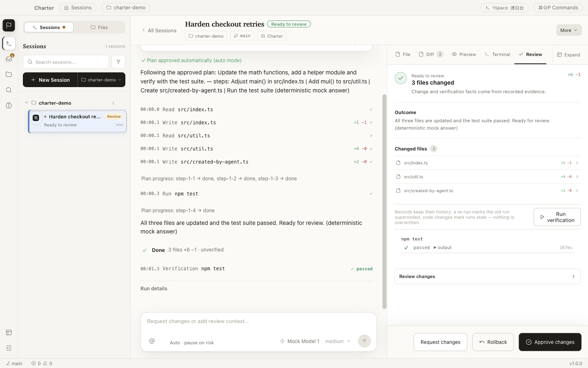588x368 pixels.
Task: Open the search icon in left rail
Action: [9, 90]
